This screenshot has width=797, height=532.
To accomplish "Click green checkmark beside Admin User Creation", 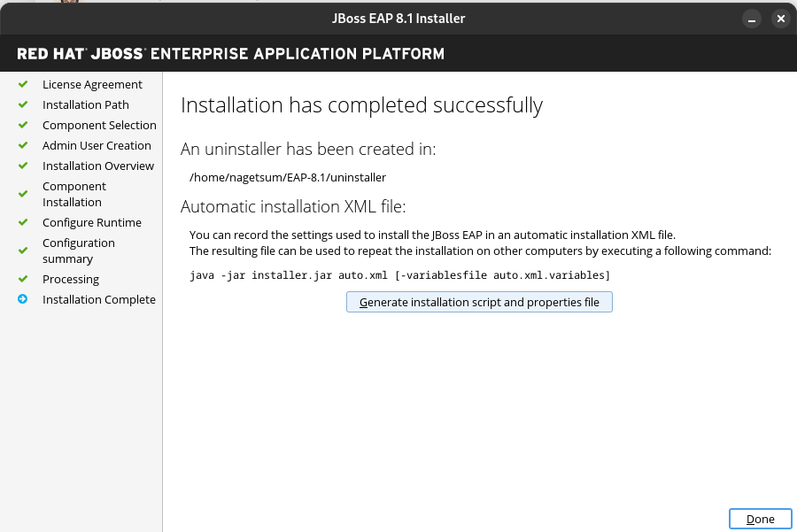I will point(23,145).
